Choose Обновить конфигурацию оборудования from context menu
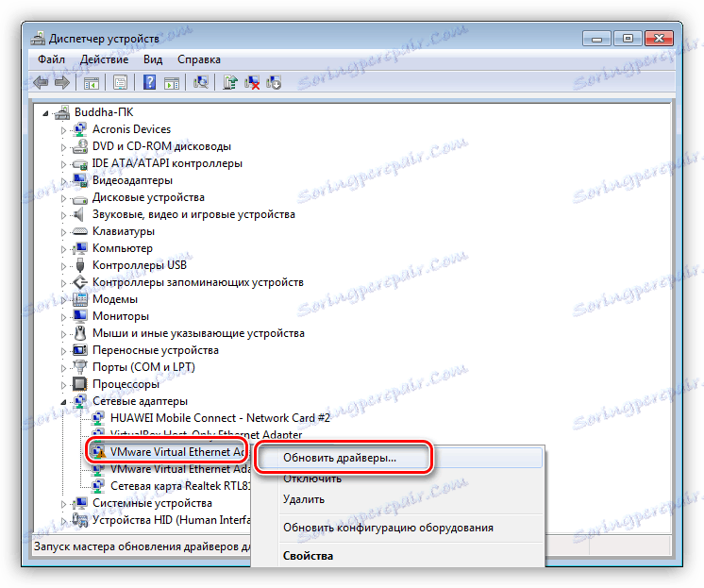 (398, 528)
